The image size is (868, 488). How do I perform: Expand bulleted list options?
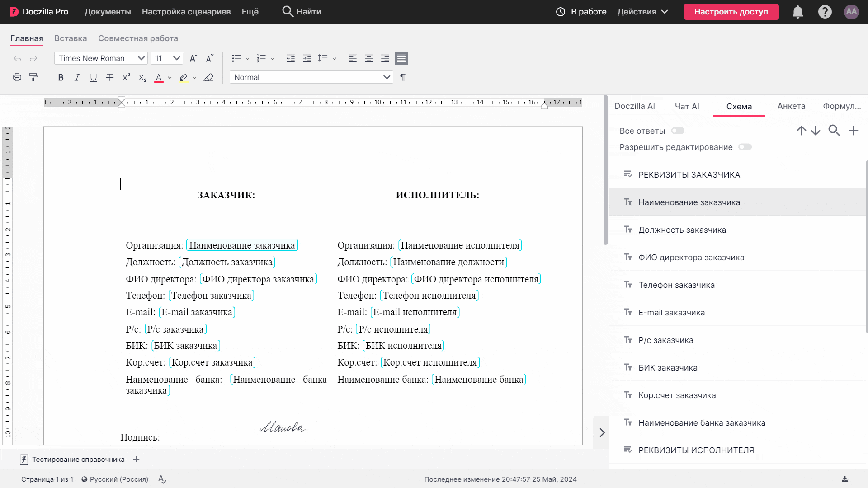(247, 59)
